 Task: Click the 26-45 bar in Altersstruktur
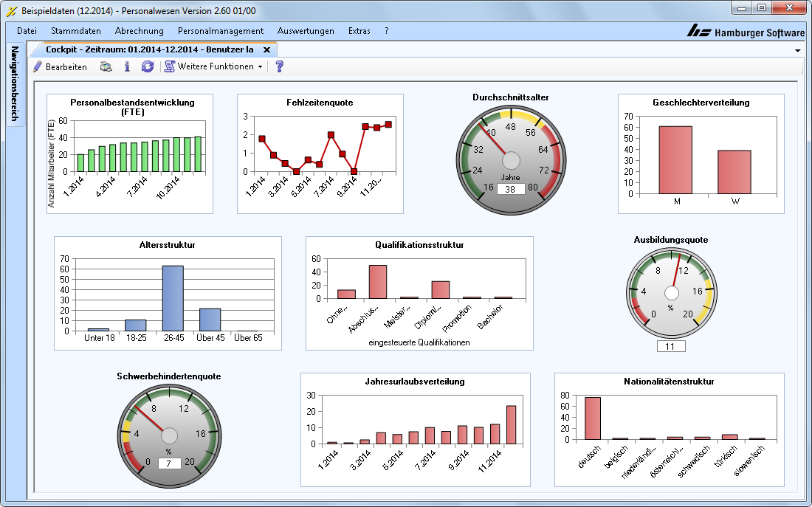173,299
